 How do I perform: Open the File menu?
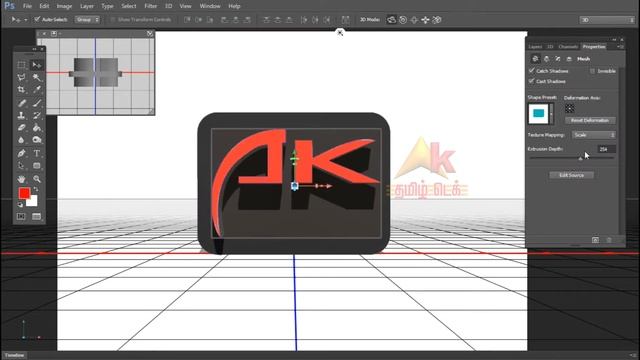click(27, 6)
